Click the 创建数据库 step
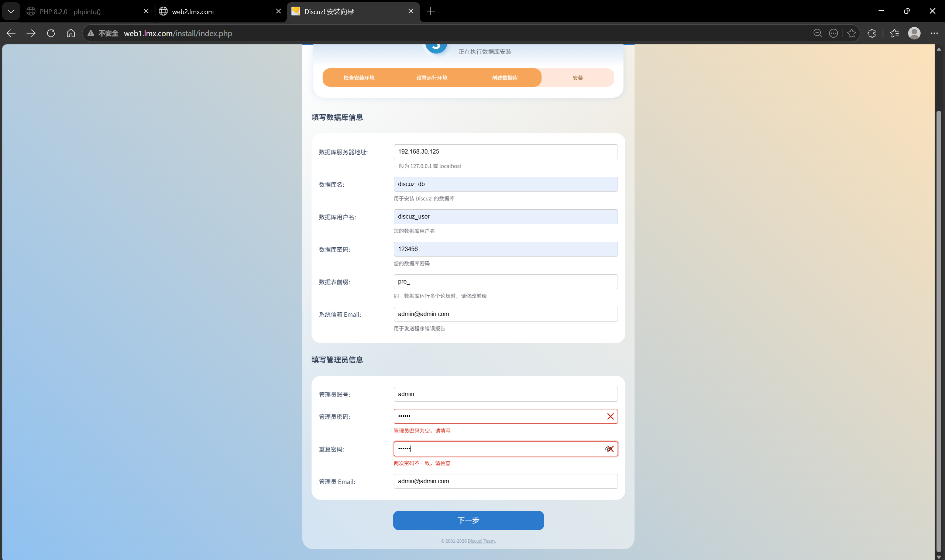The height and width of the screenshot is (560, 945). [x=505, y=78]
